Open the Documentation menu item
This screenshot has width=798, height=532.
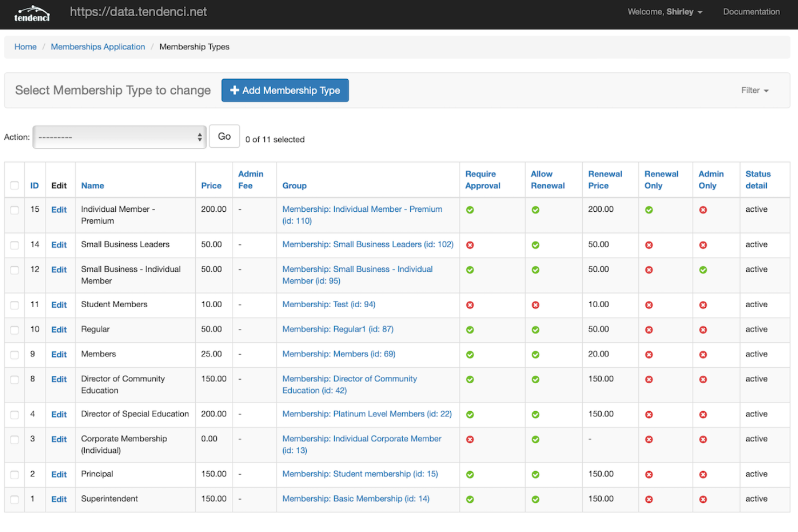(x=751, y=11)
